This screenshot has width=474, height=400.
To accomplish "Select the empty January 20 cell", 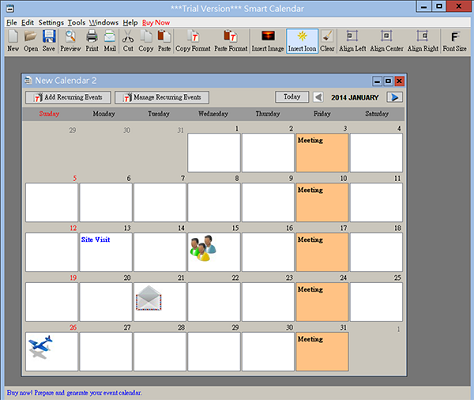I will (106, 302).
